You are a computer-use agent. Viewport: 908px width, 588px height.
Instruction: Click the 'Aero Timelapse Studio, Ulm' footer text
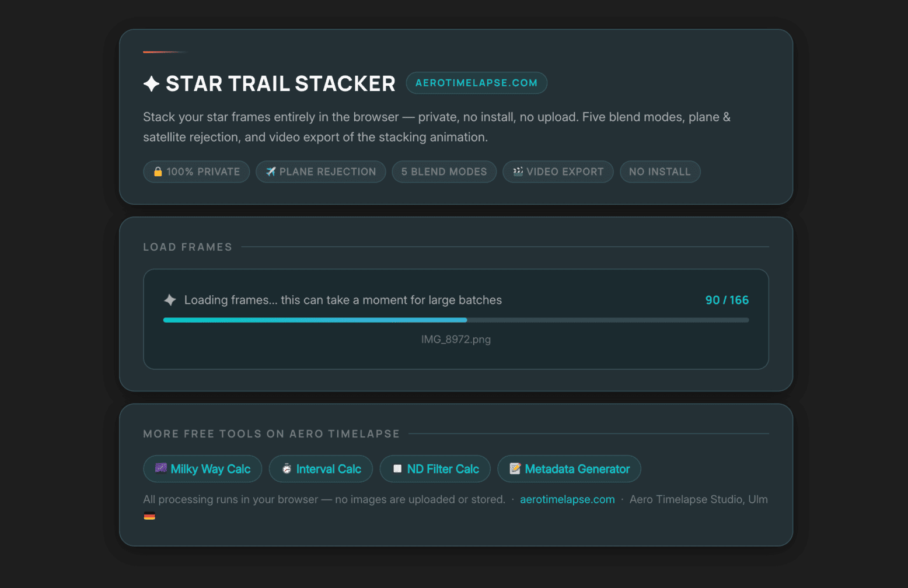pos(699,499)
